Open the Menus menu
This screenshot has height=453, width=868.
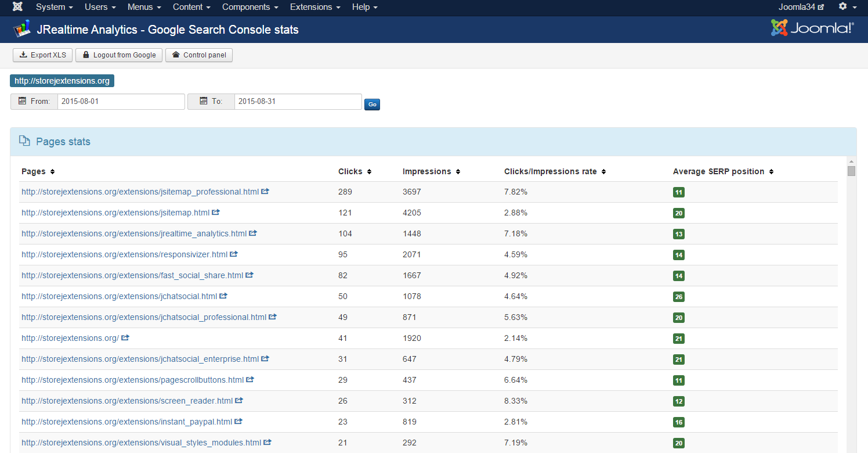pos(144,7)
